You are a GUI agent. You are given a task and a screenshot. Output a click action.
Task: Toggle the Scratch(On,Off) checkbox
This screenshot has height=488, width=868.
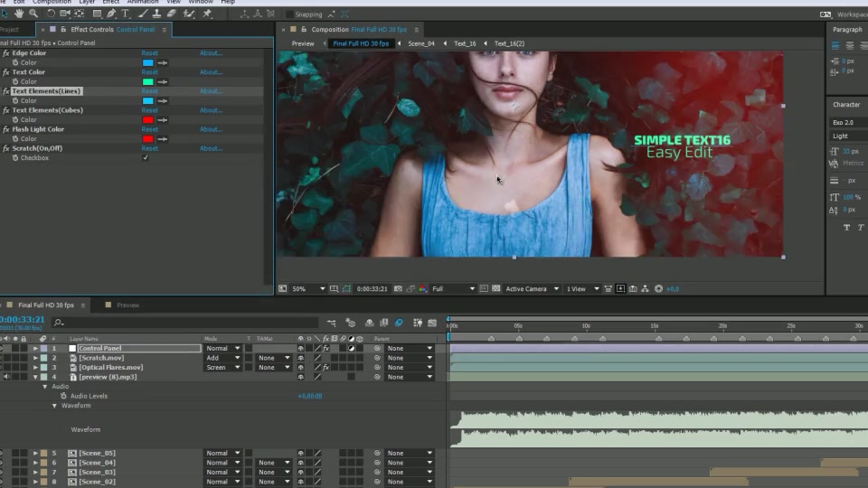(x=145, y=157)
